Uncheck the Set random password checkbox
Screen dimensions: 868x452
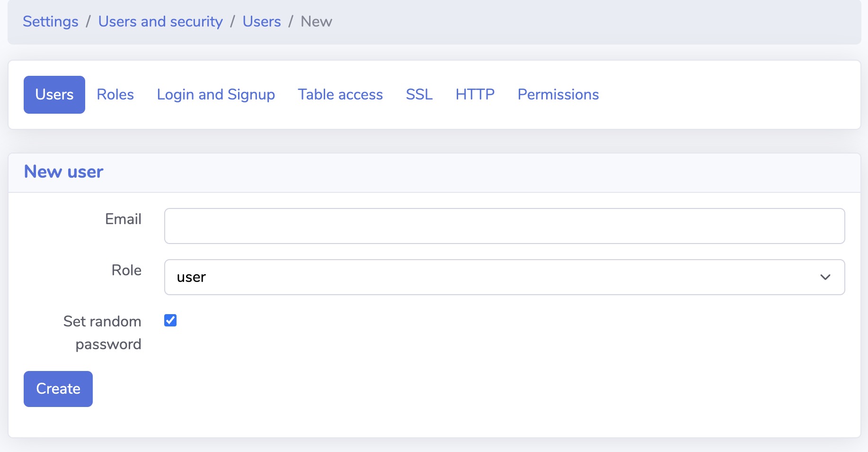point(171,320)
